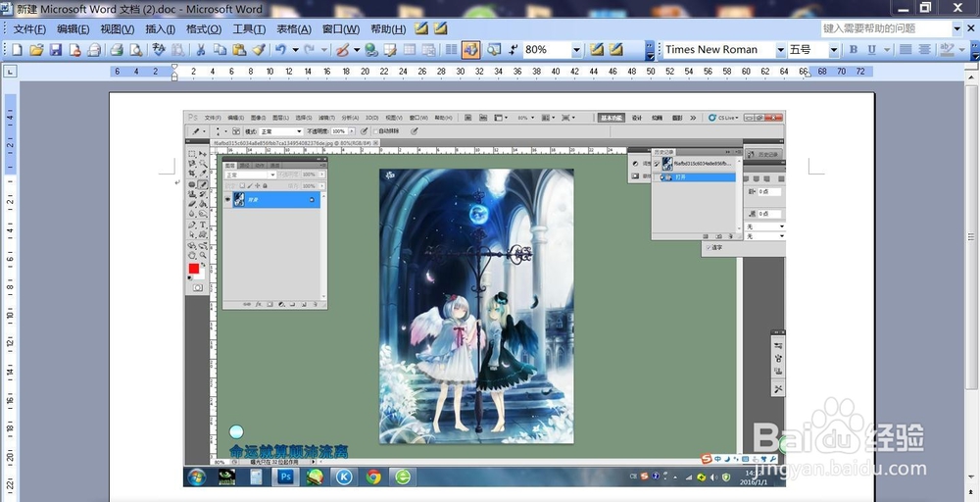
Task: Cut the selection with the scissors icon
Action: coord(201,50)
